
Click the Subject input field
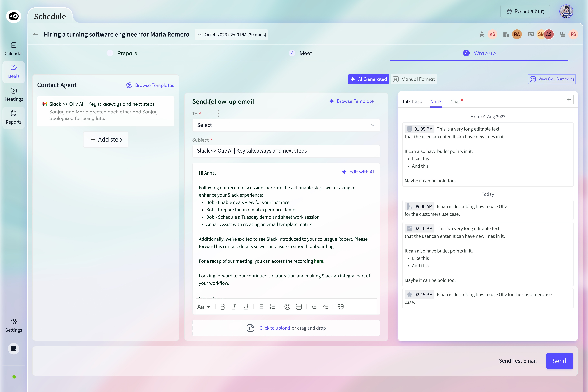coord(286,151)
